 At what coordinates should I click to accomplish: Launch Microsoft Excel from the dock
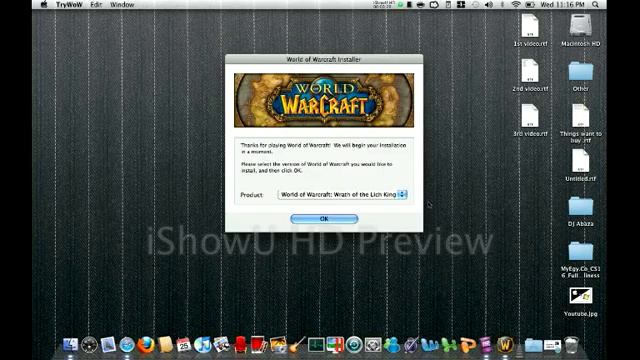click(449, 345)
